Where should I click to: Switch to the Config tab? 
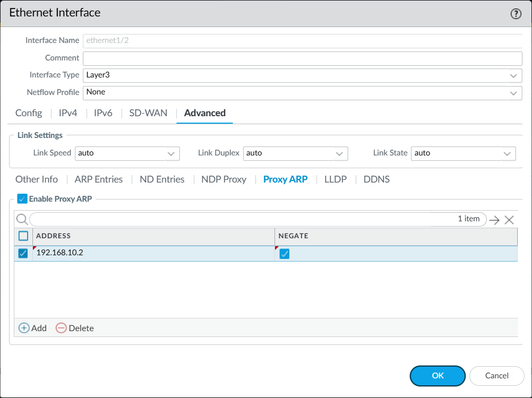[29, 113]
